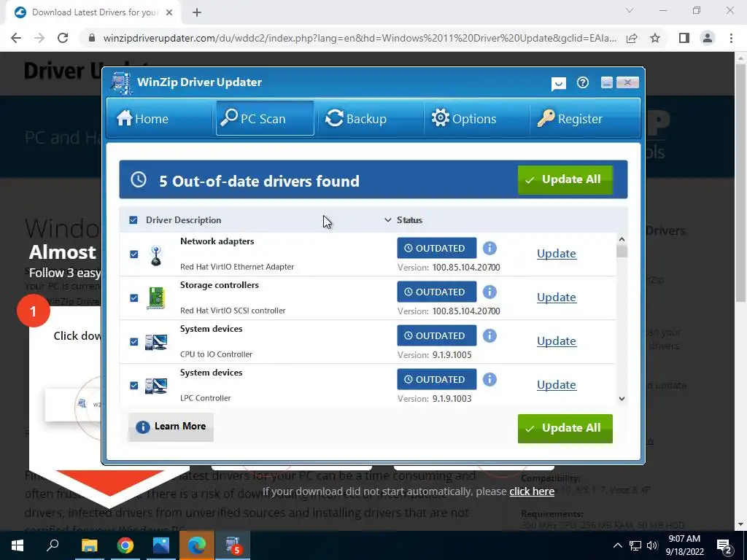Click Update link for CPU to IO Controller
747x560 pixels.
click(x=557, y=341)
